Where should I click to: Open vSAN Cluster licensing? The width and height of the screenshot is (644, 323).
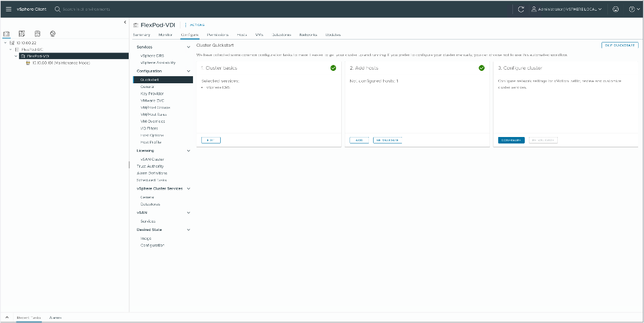(152, 159)
